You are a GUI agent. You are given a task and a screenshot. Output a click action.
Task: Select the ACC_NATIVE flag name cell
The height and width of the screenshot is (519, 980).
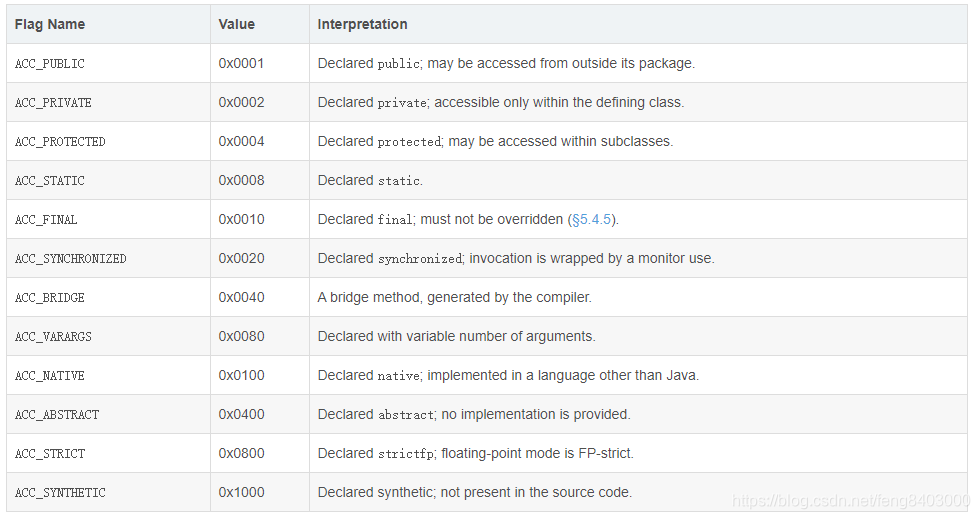point(108,375)
